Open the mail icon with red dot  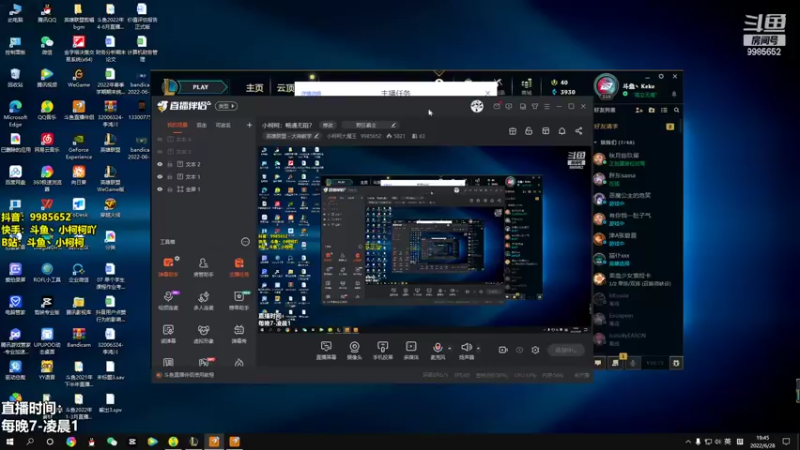tap(496, 106)
